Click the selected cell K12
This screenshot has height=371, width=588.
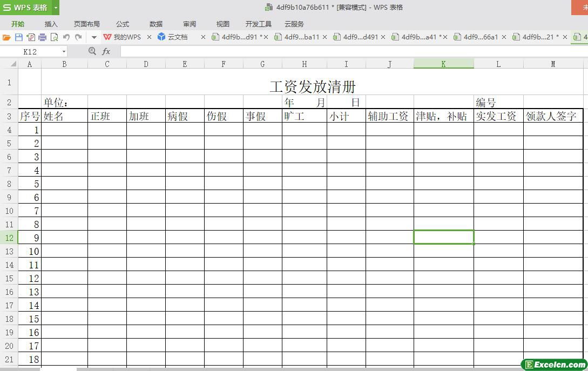pyautogui.click(x=444, y=237)
